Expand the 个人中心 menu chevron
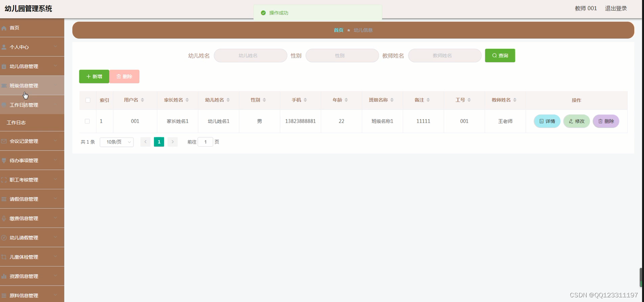The width and height of the screenshot is (644, 302). (x=55, y=47)
